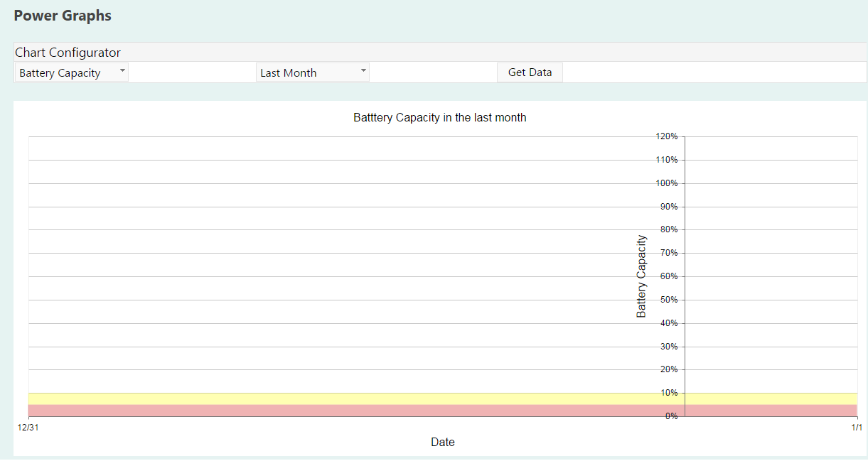Select the 120% top axis label
The width and height of the screenshot is (868, 461).
point(667,136)
